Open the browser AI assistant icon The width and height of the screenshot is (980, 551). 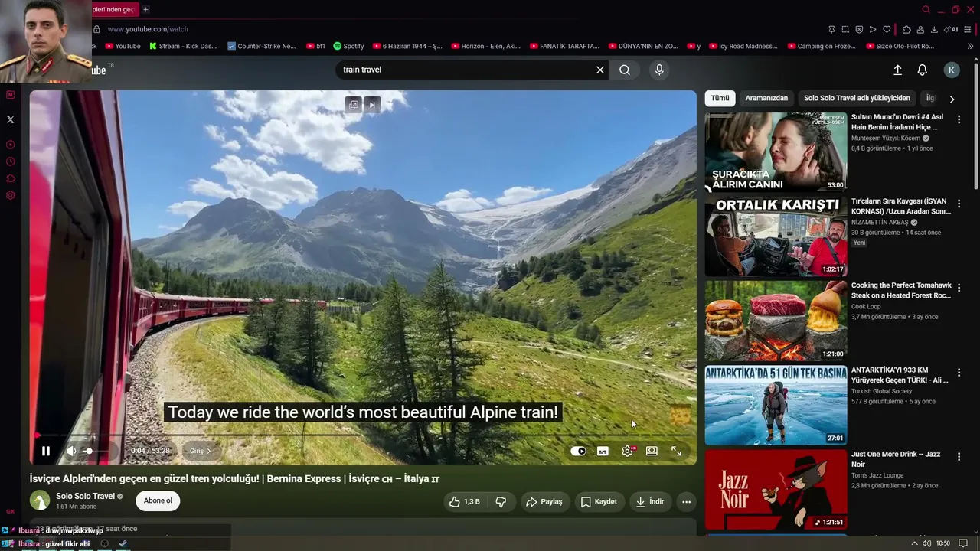click(952, 29)
